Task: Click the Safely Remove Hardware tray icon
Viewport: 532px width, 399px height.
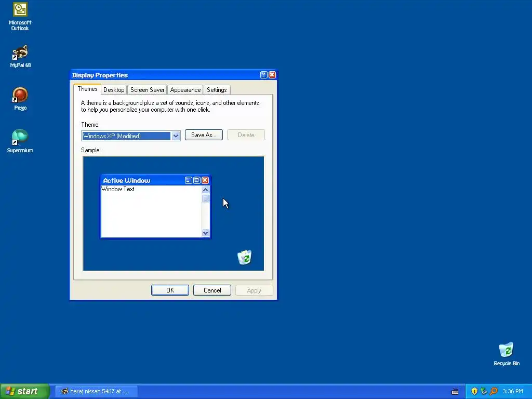Action: (x=484, y=391)
